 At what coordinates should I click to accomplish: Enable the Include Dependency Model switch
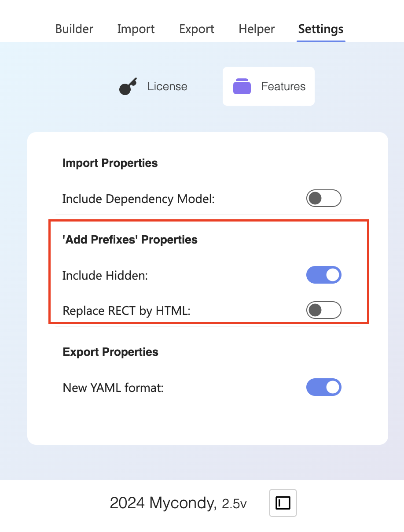pyautogui.click(x=323, y=199)
